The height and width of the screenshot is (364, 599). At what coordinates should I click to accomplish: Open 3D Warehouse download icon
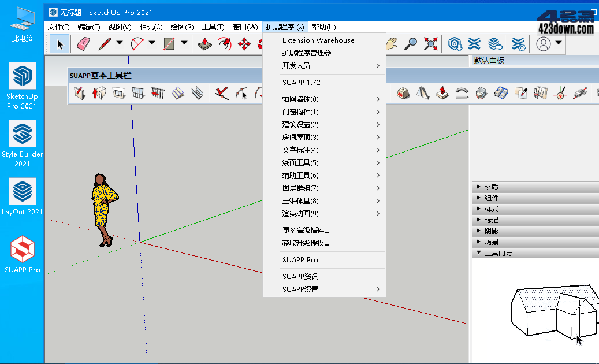tap(455, 44)
